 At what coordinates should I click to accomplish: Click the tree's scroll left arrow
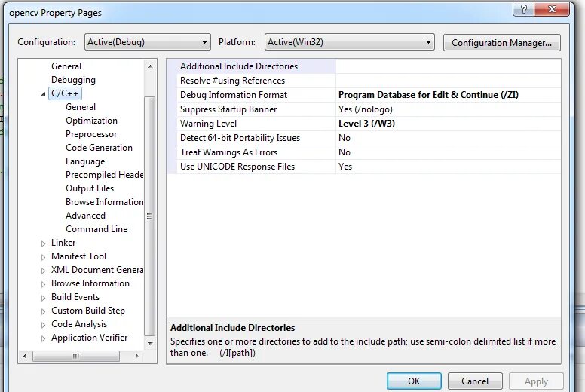coord(25,356)
